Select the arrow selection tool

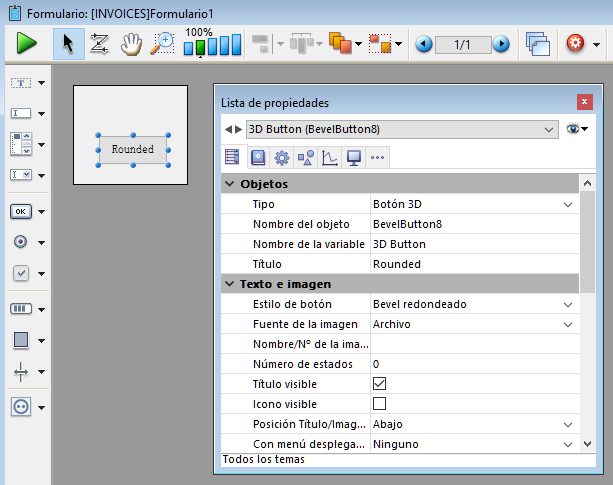point(68,44)
